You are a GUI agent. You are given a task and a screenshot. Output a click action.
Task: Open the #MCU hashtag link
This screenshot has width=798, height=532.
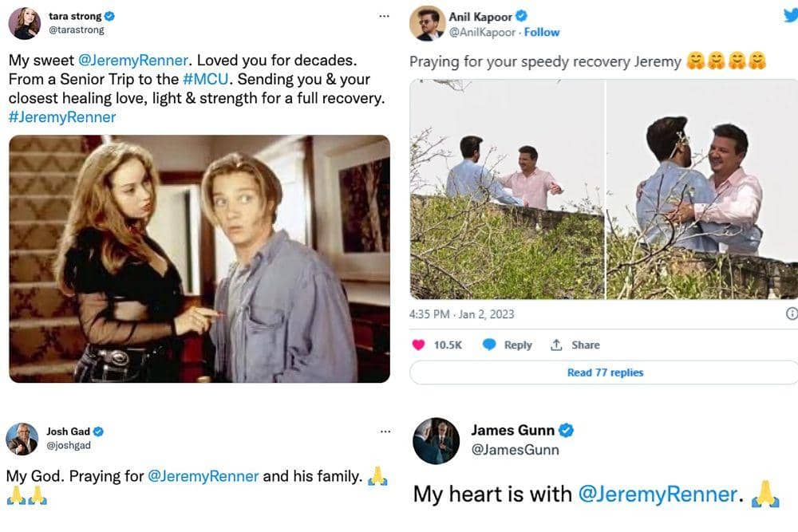[208, 80]
